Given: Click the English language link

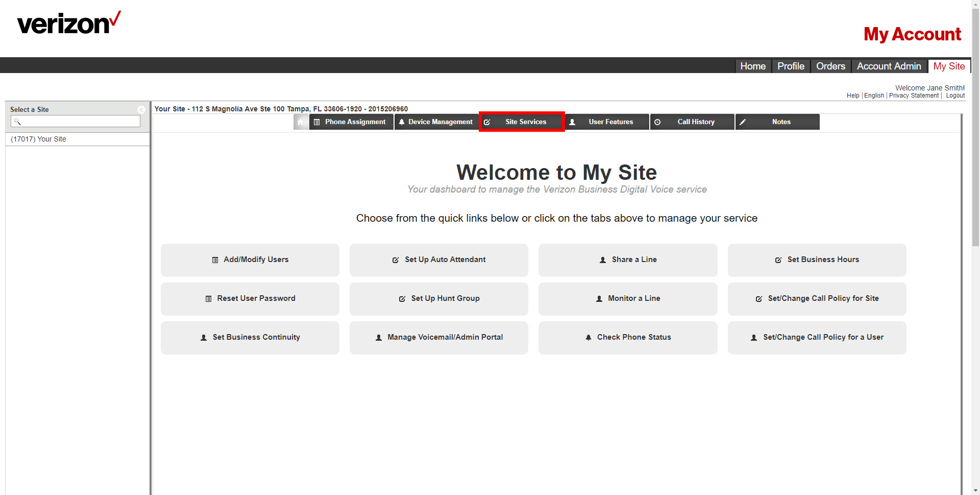Looking at the screenshot, I should click(874, 96).
